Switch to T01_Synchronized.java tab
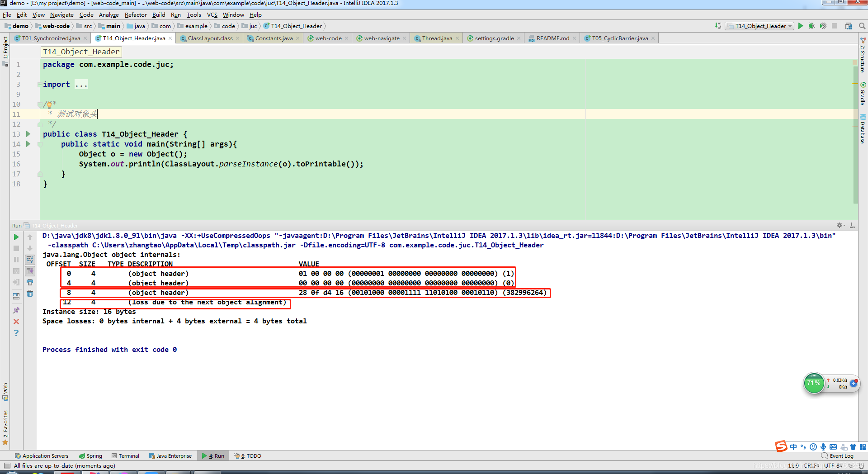The image size is (868, 474). (51, 38)
